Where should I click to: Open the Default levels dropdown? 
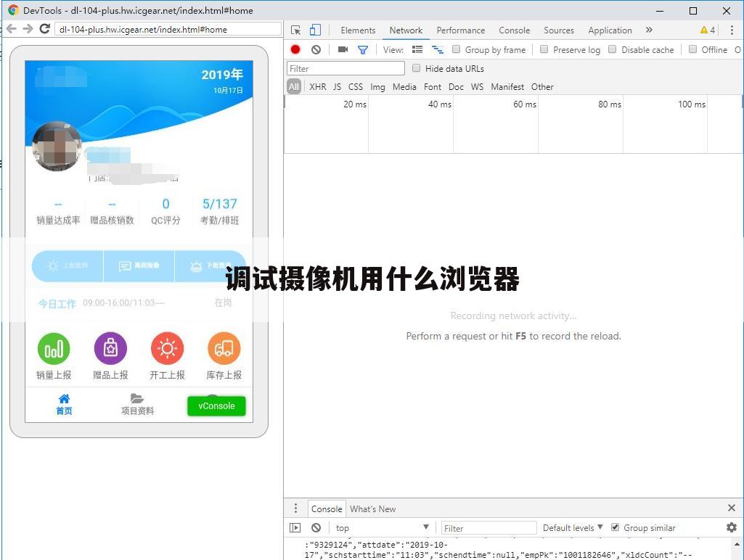click(573, 528)
